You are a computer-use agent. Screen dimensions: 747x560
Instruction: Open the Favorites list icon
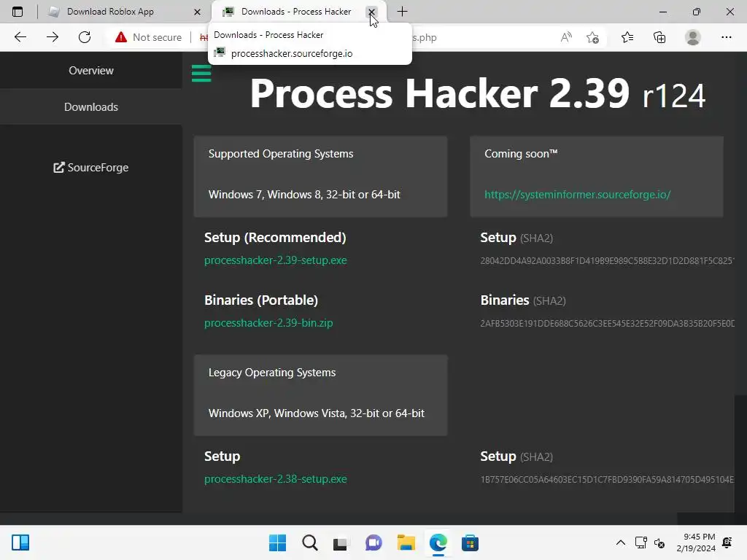[627, 37]
